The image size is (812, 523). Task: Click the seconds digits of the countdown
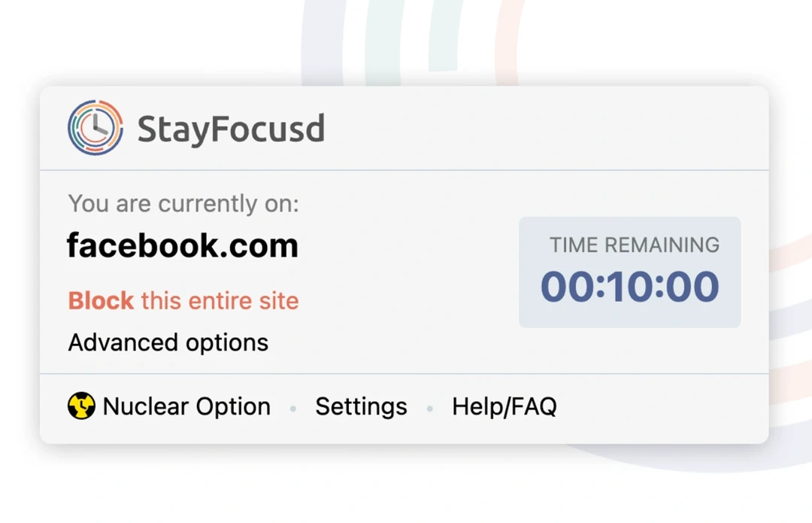tap(693, 287)
